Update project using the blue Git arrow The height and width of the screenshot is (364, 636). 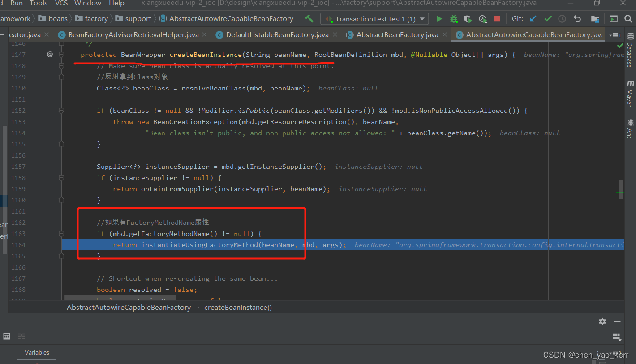pos(533,19)
